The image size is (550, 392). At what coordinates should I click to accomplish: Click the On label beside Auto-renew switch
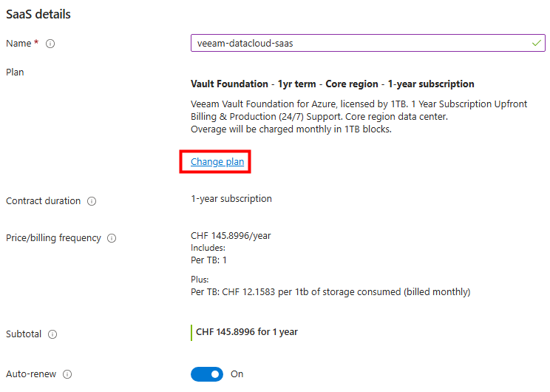[237, 374]
